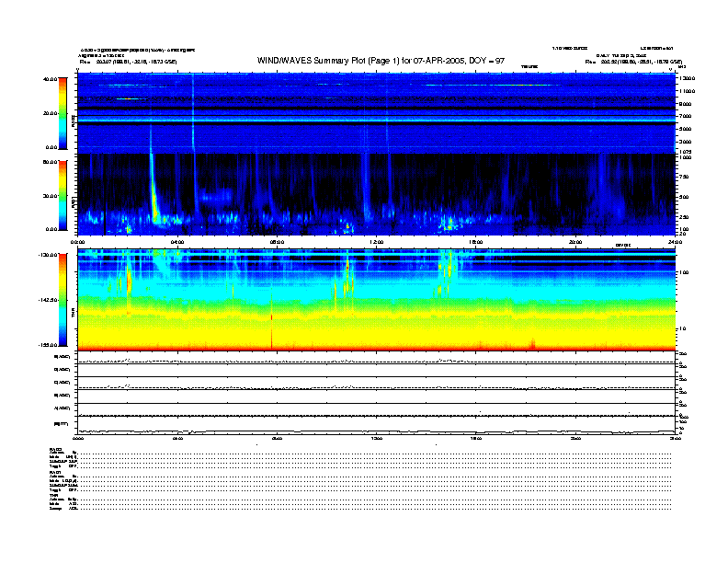Click the 20:00 label under the RAD1 spectrogram
This screenshot has width=728, height=563.
575,242
